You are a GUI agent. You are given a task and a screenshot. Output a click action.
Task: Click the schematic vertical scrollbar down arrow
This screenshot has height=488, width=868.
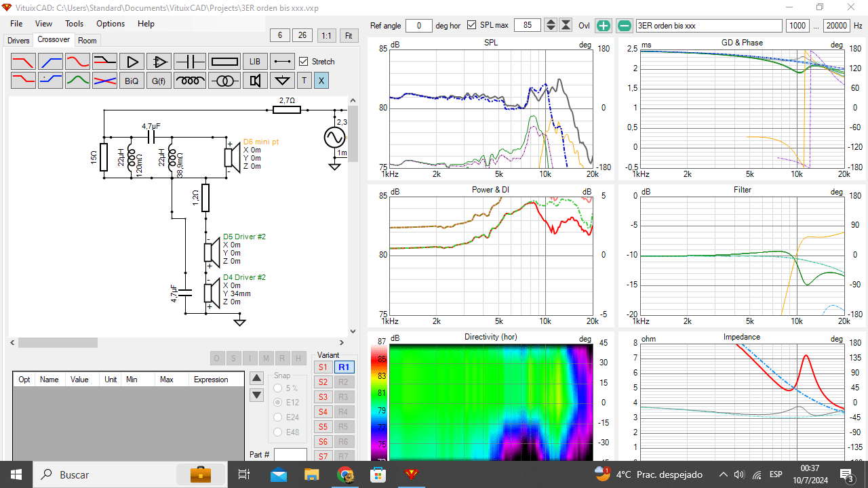(353, 331)
